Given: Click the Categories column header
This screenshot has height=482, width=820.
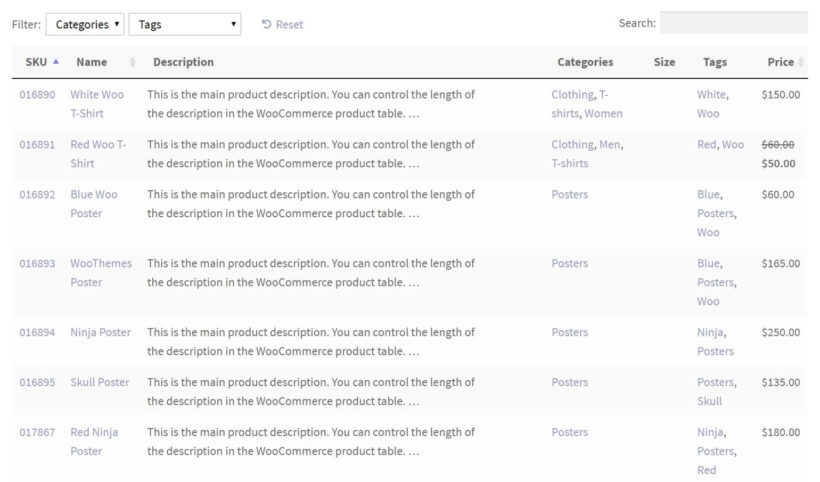Looking at the screenshot, I should (585, 62).
